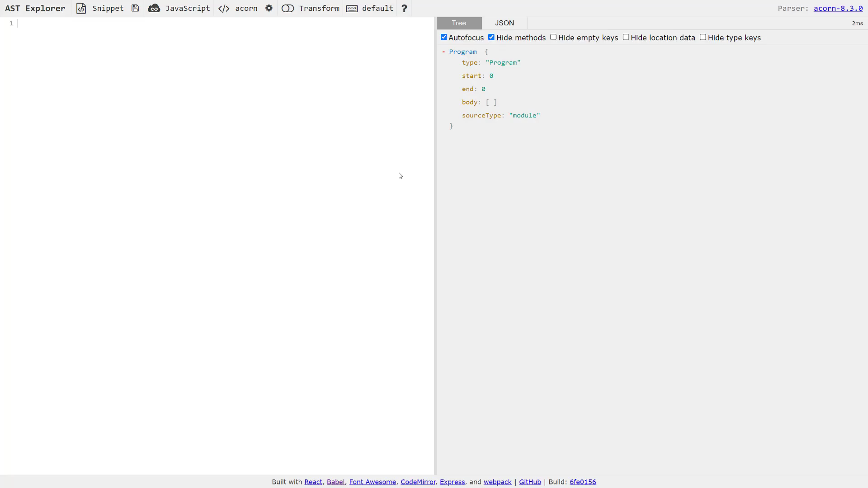Toggle the Transform panel icon
Image resolution: width=868 pixels, height=488 pixels.
(x=289, y=8)
